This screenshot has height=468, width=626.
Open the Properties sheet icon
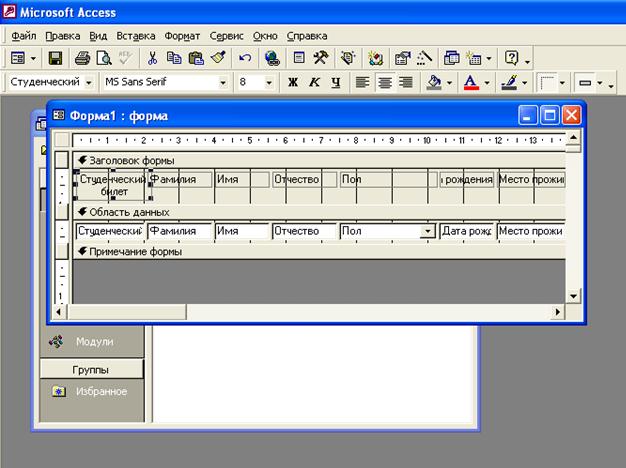tap(402, 58)
